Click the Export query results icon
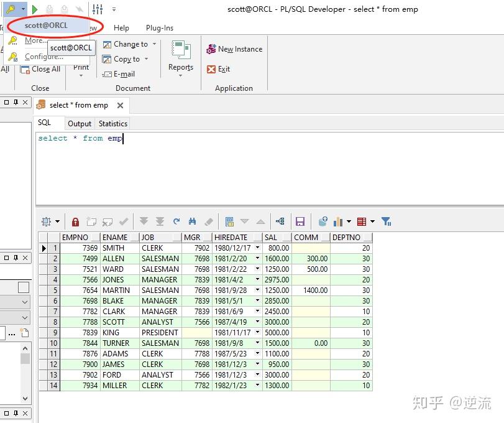The width and height of the screenshot is (504, 423). pyautogui.click(x=323, y=221)
